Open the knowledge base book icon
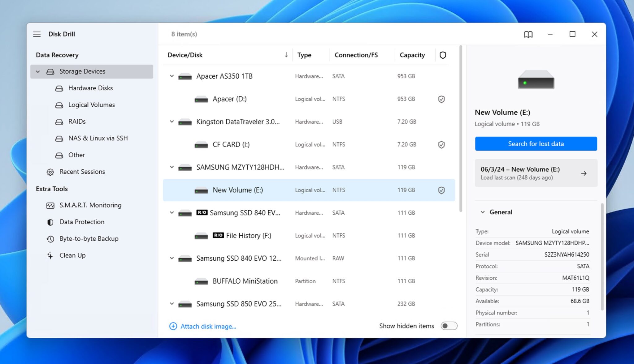Image resolution: width=634 pixels, height=364 pixels. [528, 34]
